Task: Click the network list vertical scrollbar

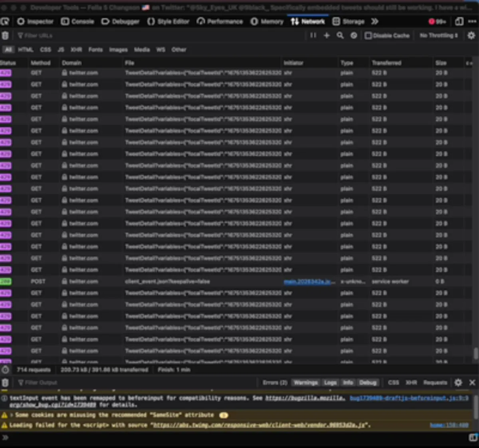Action: (x=475, y=353)
